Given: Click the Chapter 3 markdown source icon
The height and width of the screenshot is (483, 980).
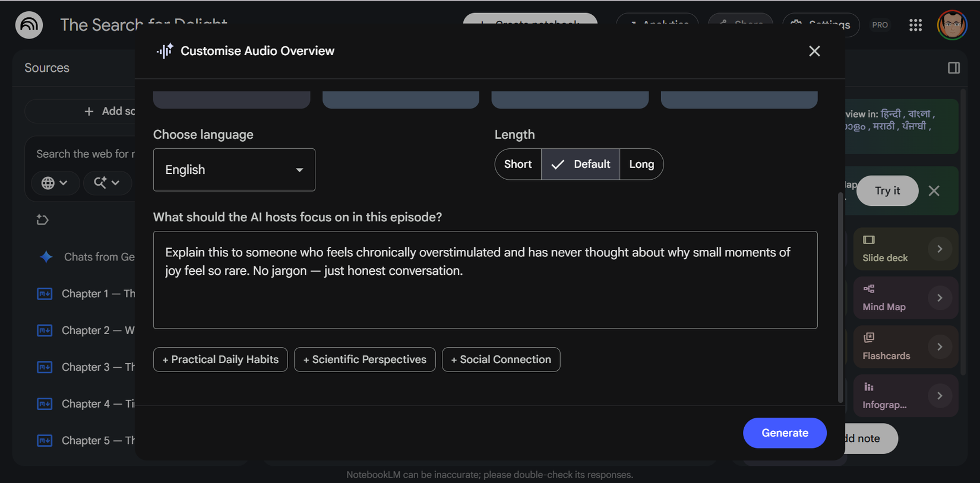Looking at the screenshot, I should click(x=45, y=367).
